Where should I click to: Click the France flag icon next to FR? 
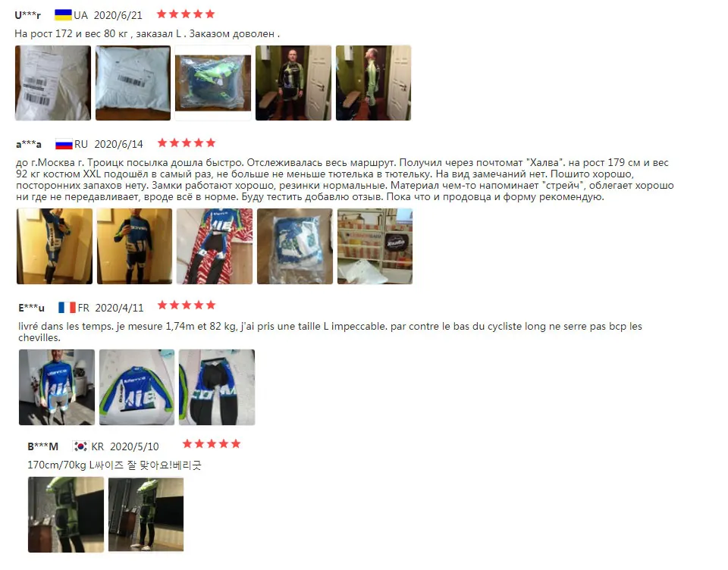[x=67, y=307]
